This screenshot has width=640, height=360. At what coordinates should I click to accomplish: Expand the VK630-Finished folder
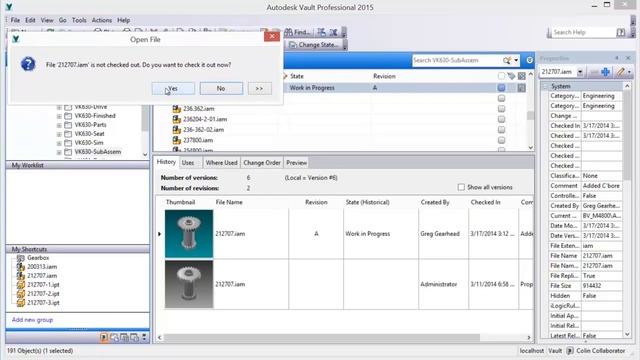point(59,116)
